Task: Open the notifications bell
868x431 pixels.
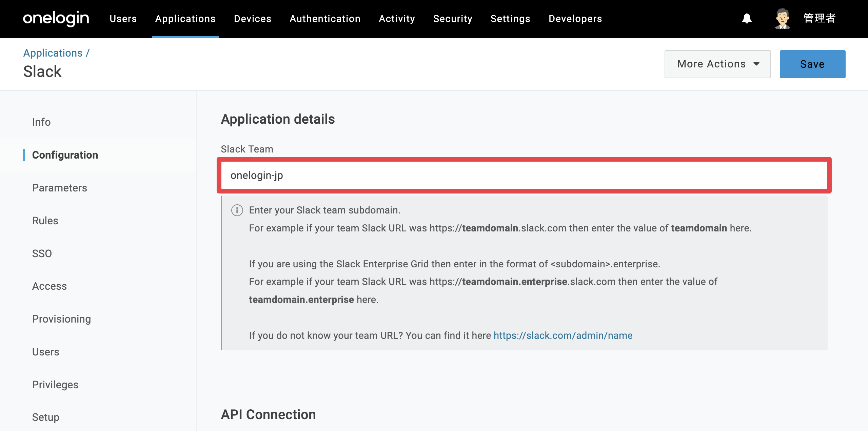Action: tap(747, 18)
